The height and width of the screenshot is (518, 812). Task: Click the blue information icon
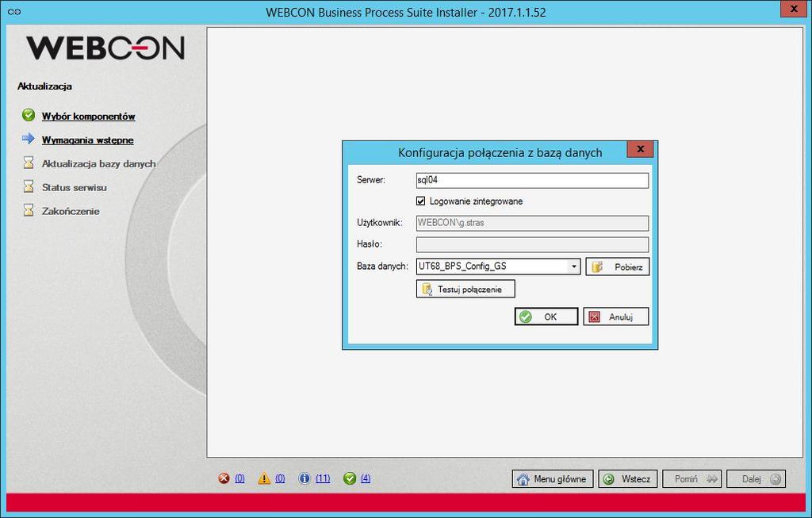coord(304,478)
